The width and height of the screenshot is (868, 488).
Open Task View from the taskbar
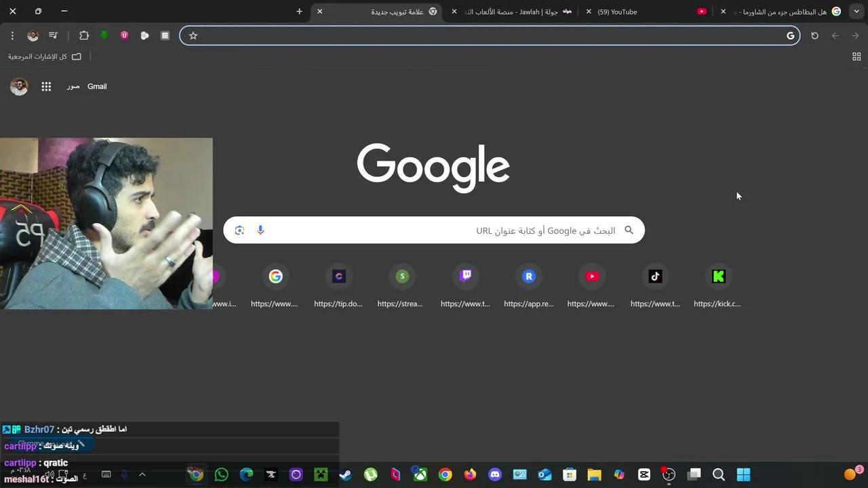pyautogui.click(x=694, y=474)
